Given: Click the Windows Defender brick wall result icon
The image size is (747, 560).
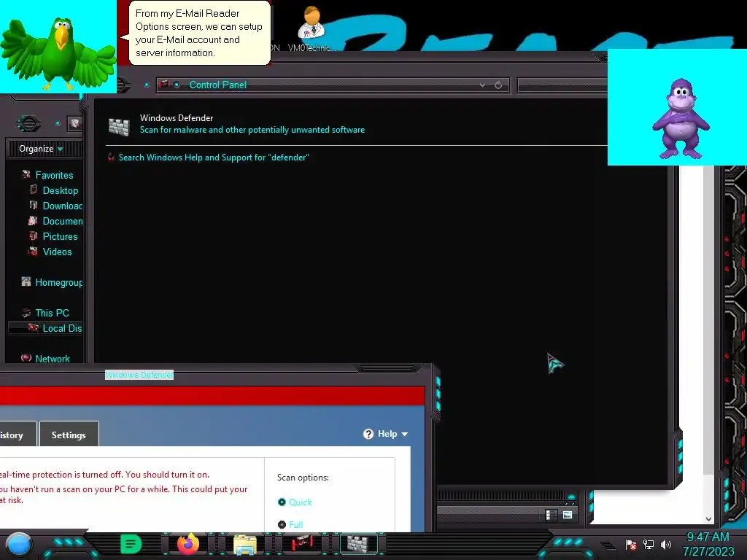Looking at the screenshot, I should click(x=119, y=126).
